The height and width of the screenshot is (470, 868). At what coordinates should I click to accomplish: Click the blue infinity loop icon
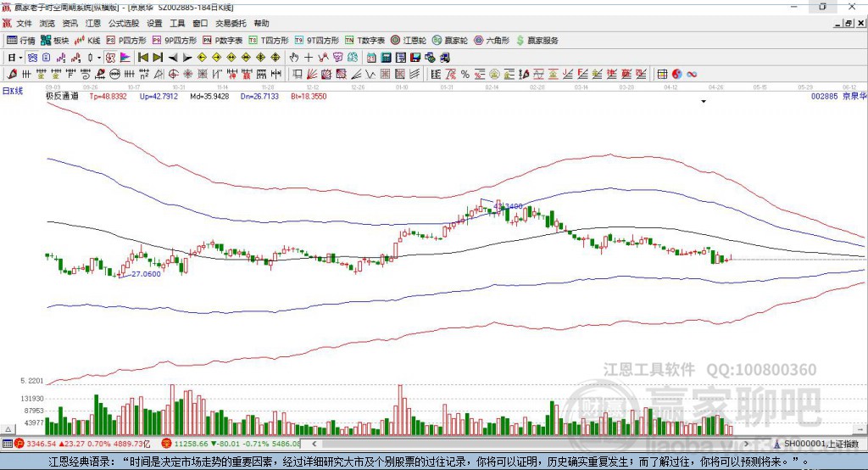(x=692, y=75)
